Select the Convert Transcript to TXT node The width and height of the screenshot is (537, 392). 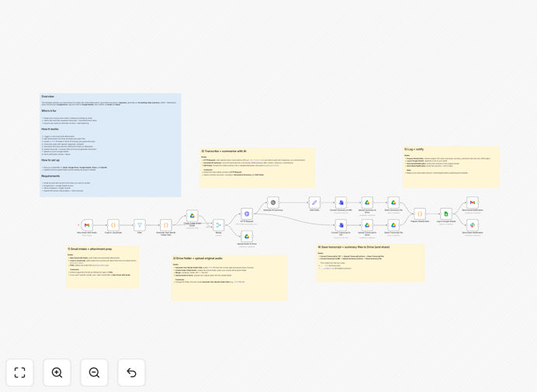[341, 225]
